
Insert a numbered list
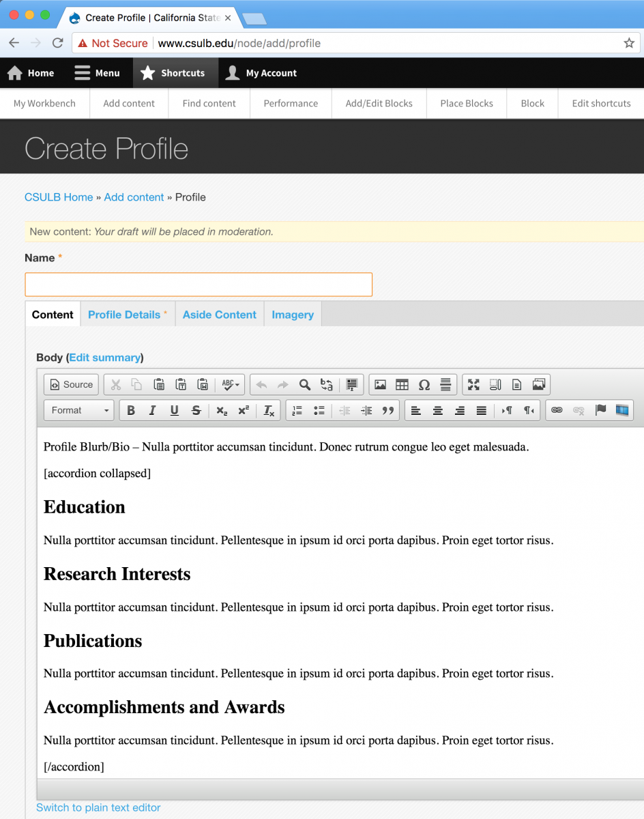click(x=297, y=410)
